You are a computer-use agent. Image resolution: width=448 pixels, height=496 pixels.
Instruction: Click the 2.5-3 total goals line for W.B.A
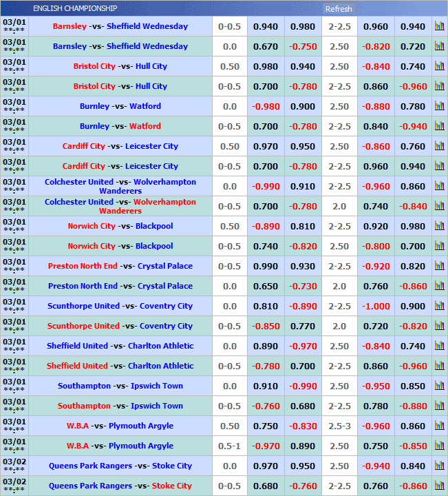[x=339, y=426]
